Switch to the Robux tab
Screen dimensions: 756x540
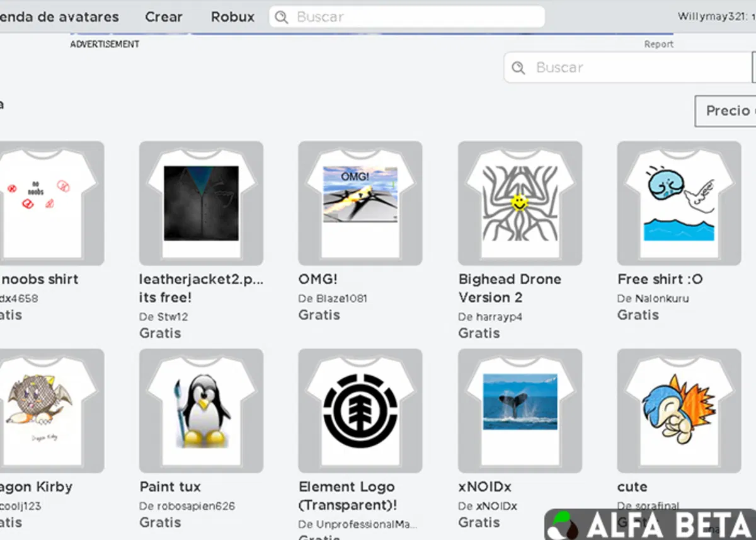click(x=232, y=17)
